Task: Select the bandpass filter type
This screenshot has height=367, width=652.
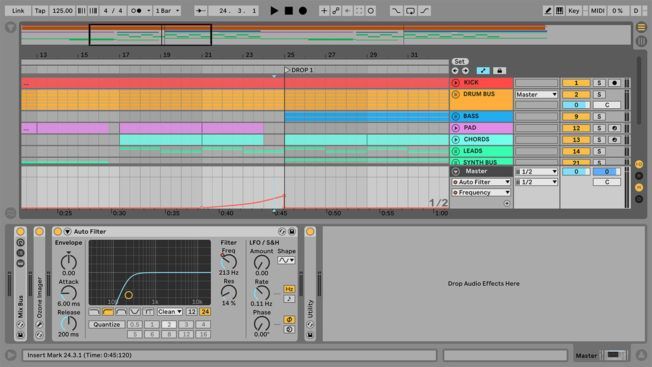Action: click(121, 312)
